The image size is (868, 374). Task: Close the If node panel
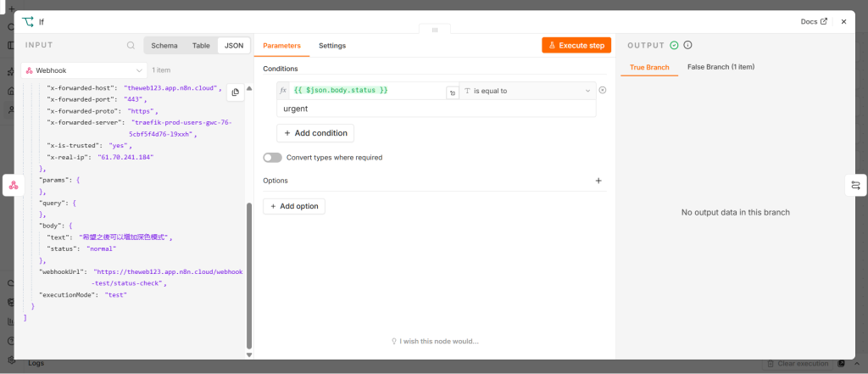click(x=843, y=21)
